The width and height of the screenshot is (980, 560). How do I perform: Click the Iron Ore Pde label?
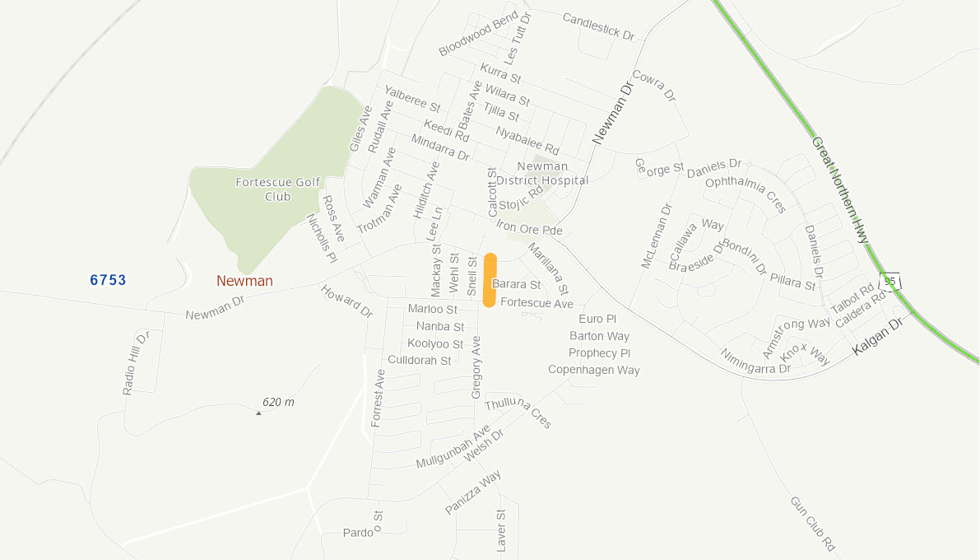529,228
